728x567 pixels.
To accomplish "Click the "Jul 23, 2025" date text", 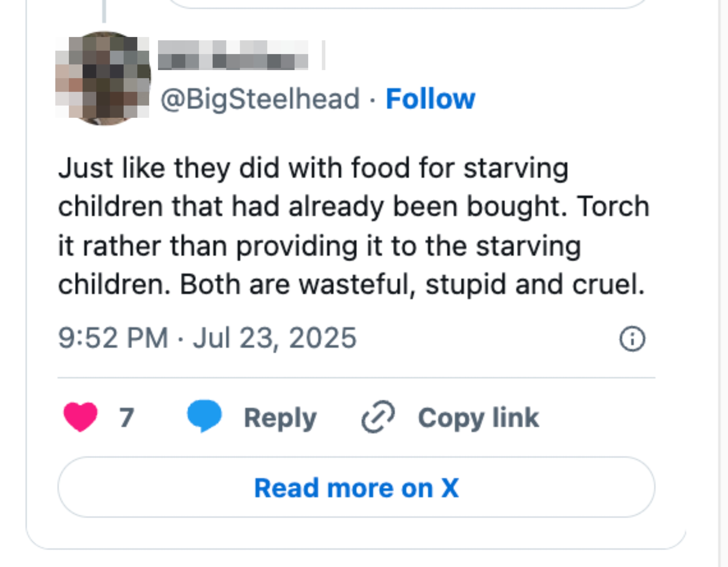I will [275, 338].
